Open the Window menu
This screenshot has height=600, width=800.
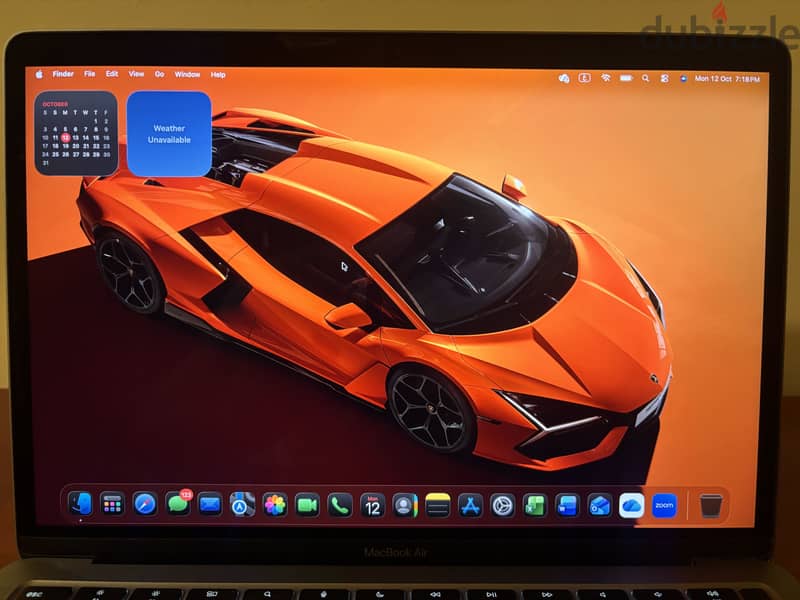pyautogui.click(x=187, y=74)
